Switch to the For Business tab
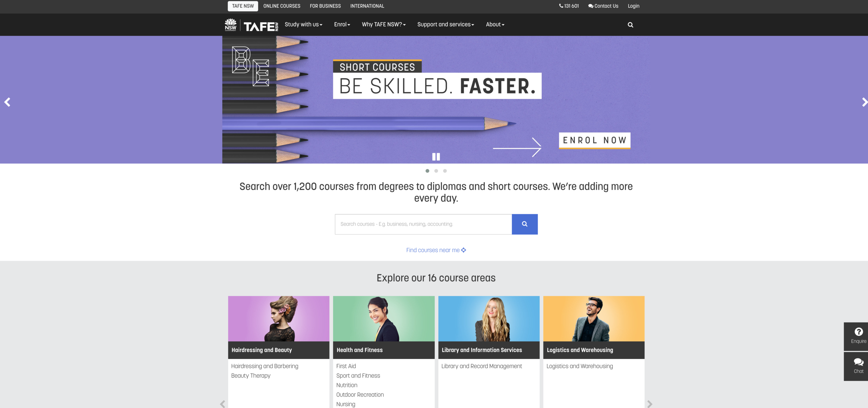 [x=325, y=6]
